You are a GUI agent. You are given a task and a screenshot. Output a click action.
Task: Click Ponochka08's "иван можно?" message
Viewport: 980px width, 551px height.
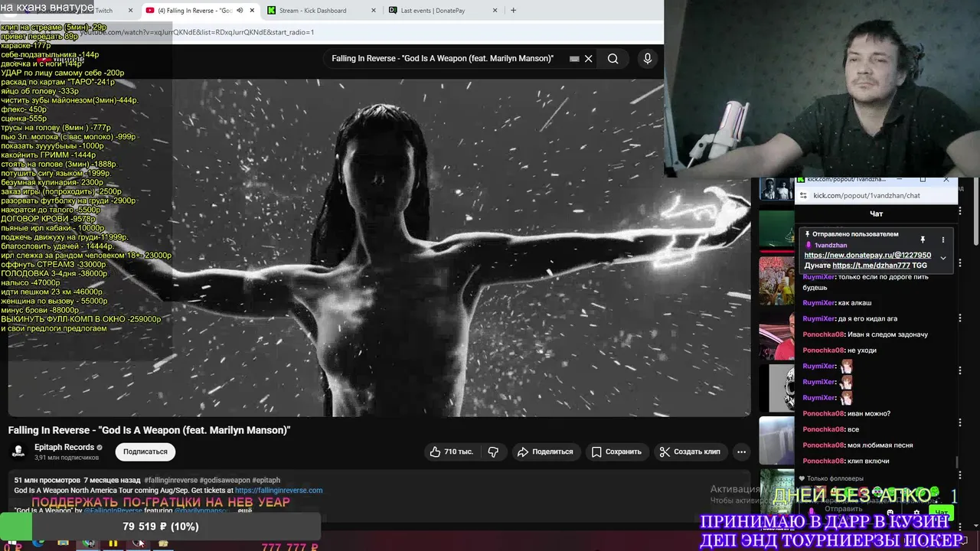click(x=846, y=413)
